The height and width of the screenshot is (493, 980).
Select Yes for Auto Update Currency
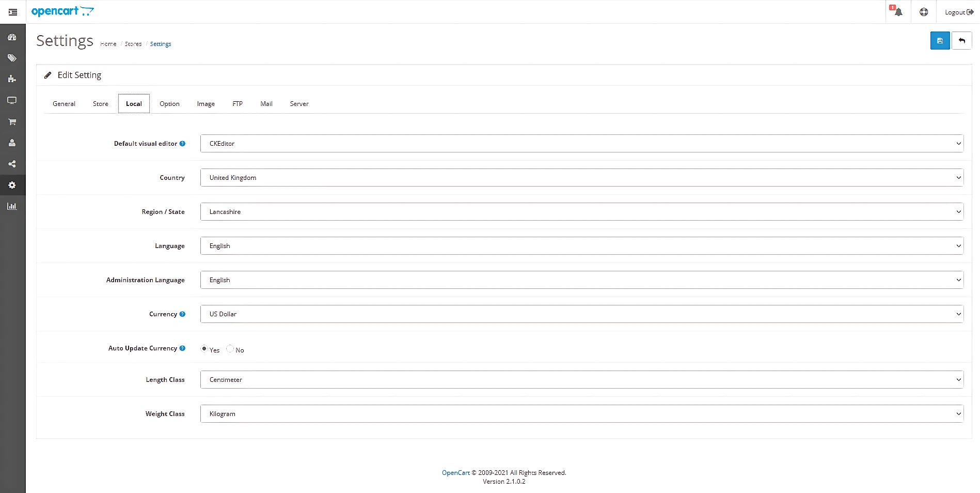(204, 349)
